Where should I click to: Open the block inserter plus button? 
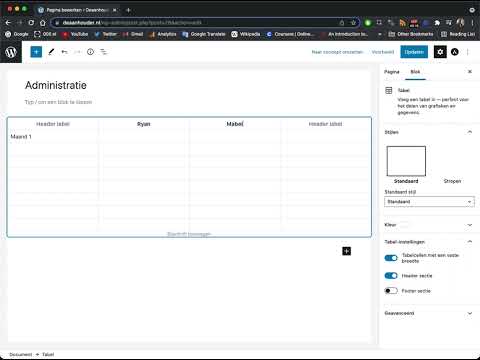coord(36,52)
